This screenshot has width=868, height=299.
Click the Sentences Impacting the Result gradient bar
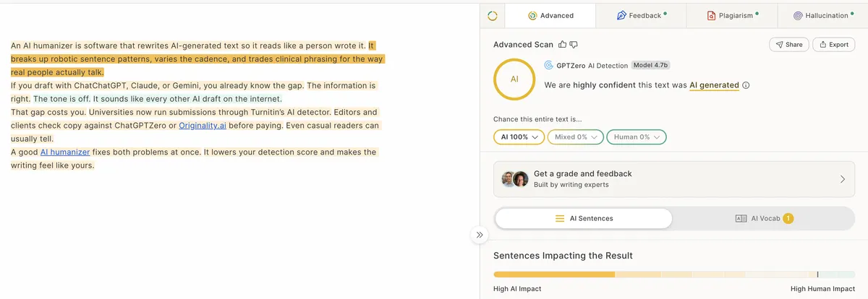point(674,274)
